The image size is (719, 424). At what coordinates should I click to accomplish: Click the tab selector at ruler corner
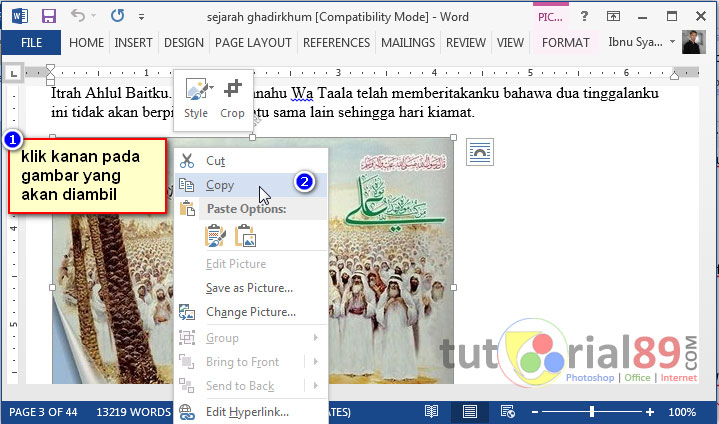pos(14,73)
